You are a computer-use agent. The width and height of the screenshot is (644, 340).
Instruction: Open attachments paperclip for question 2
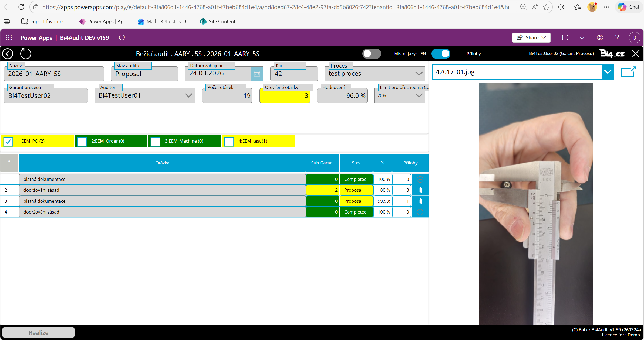(x=420, y=190)
